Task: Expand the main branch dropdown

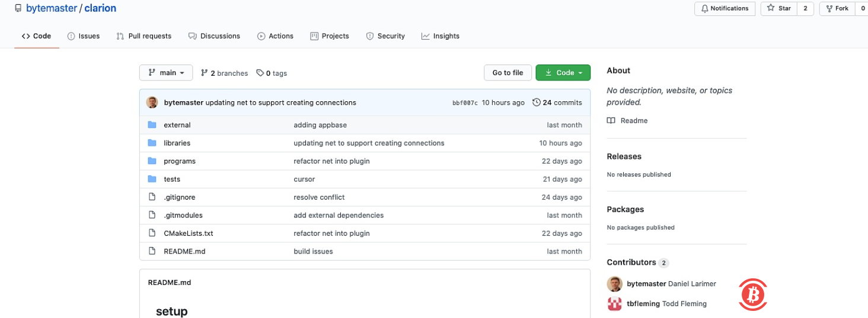Action: click(x=166, y=73)
